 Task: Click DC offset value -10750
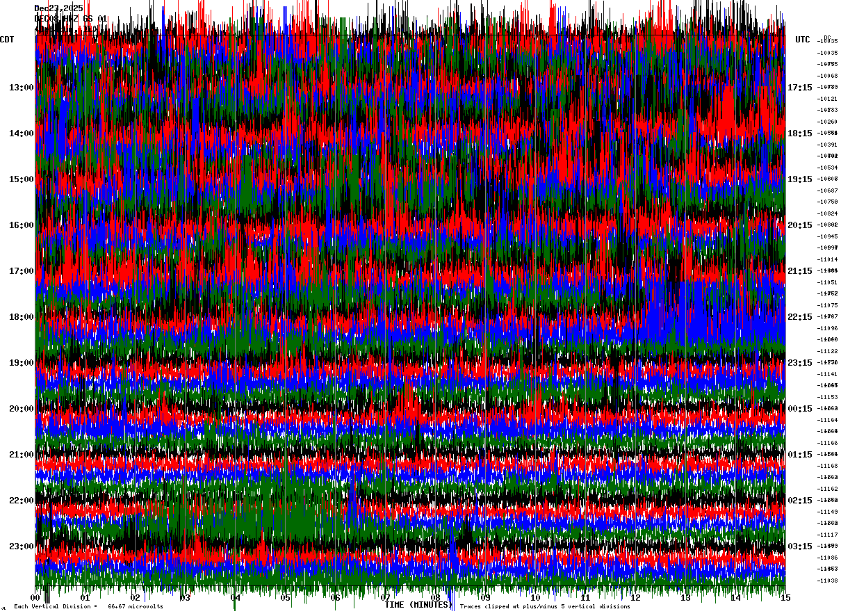tap(828, 202)
